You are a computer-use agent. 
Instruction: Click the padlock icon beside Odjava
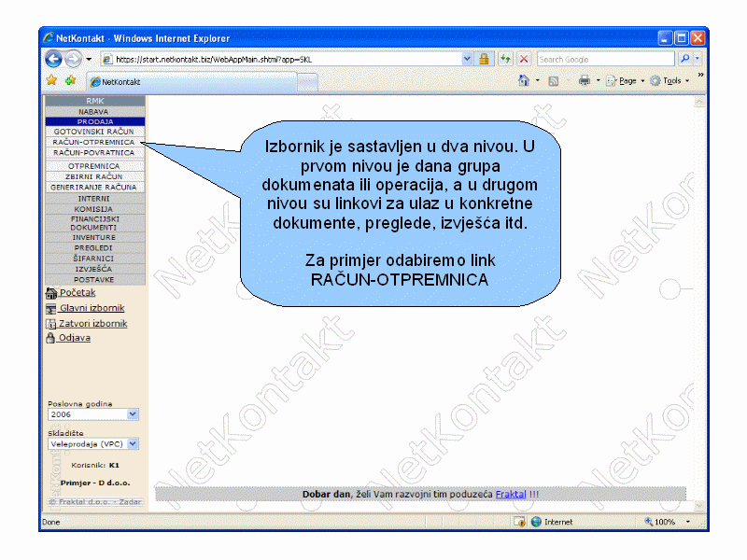(50, 338)
